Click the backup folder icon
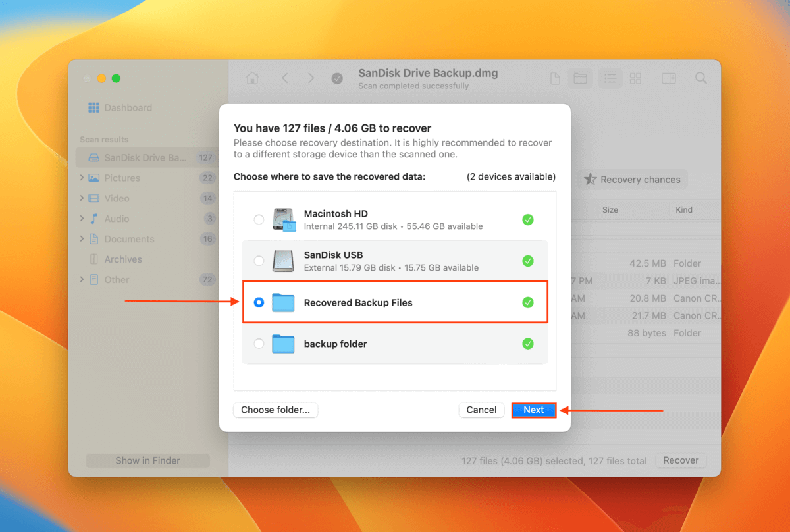Viewport: 790px width, 532px height. 284,344
